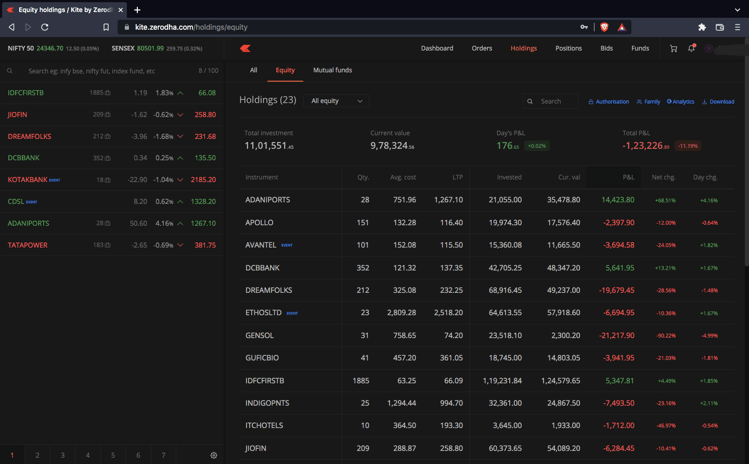This screenshot has width=749, height=464.
Task: Open the Brave wallet icon
Action: (720, 27)
